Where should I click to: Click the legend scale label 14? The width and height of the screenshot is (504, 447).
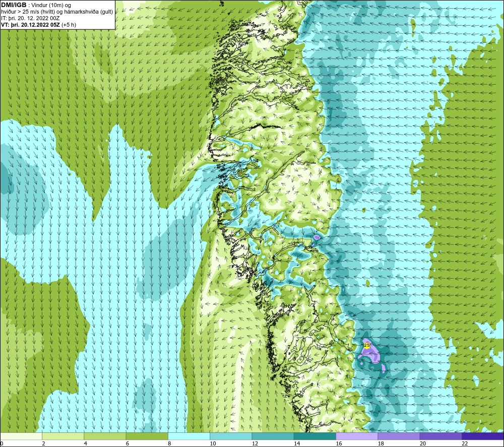(297, 444)
